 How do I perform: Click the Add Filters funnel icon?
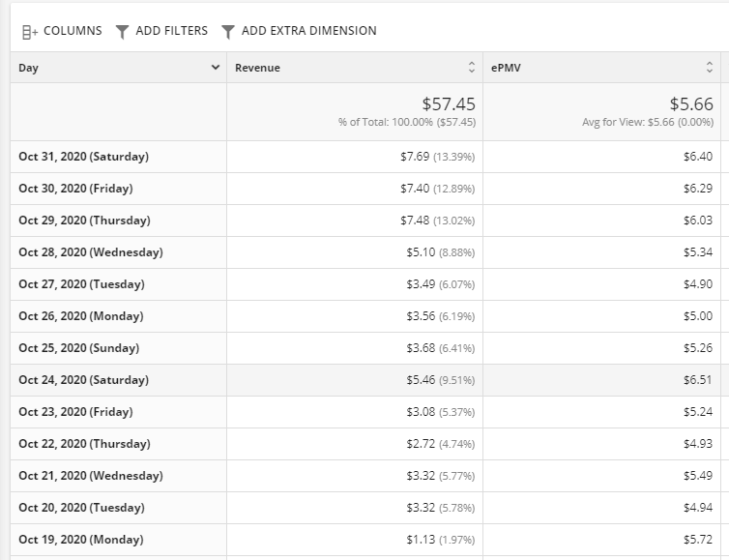click(122, 32)
